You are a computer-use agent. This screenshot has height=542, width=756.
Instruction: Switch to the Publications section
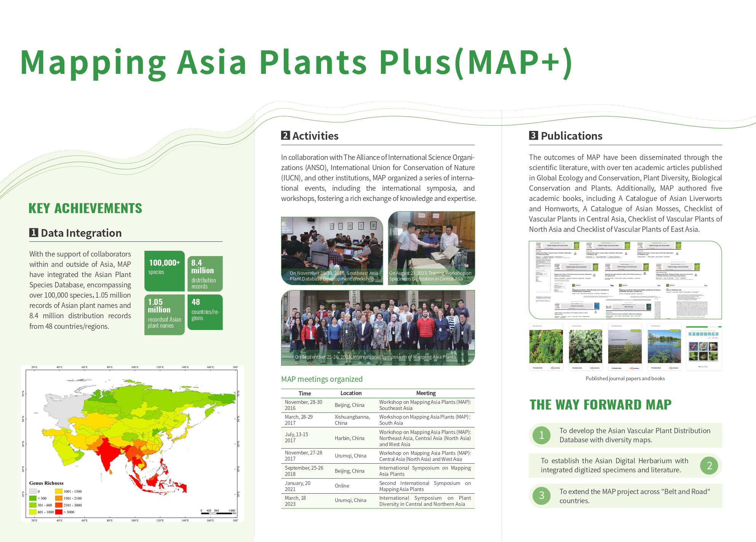[x=571, y=136]
